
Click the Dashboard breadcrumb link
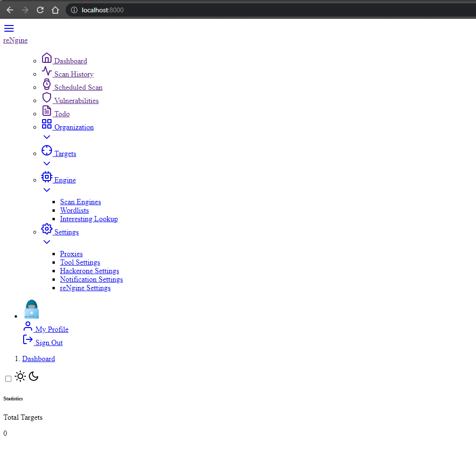(39, 359)
